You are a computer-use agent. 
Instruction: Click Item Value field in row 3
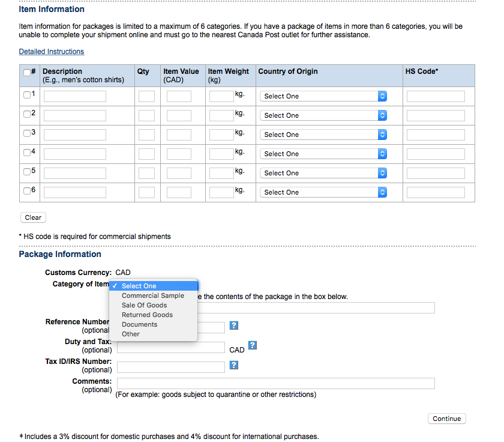179,135
